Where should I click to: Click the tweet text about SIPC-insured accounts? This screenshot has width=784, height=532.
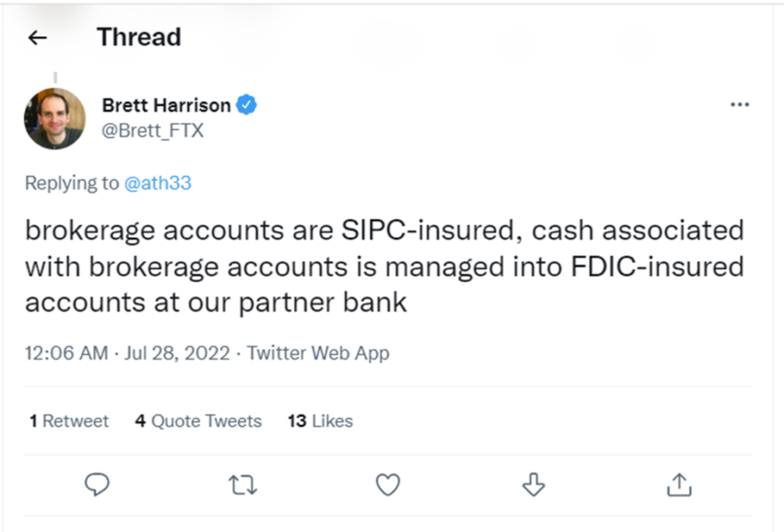tap(385, 266)
